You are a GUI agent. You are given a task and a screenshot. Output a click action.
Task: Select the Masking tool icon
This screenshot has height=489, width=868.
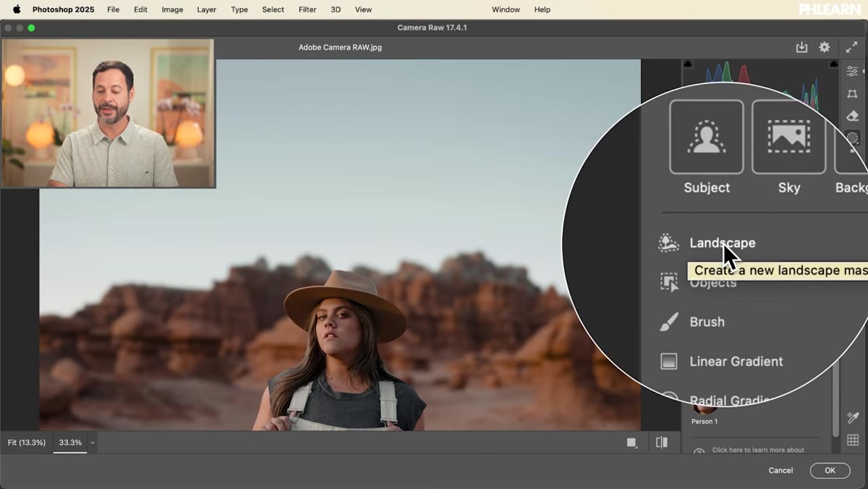[x=853, y=138]
